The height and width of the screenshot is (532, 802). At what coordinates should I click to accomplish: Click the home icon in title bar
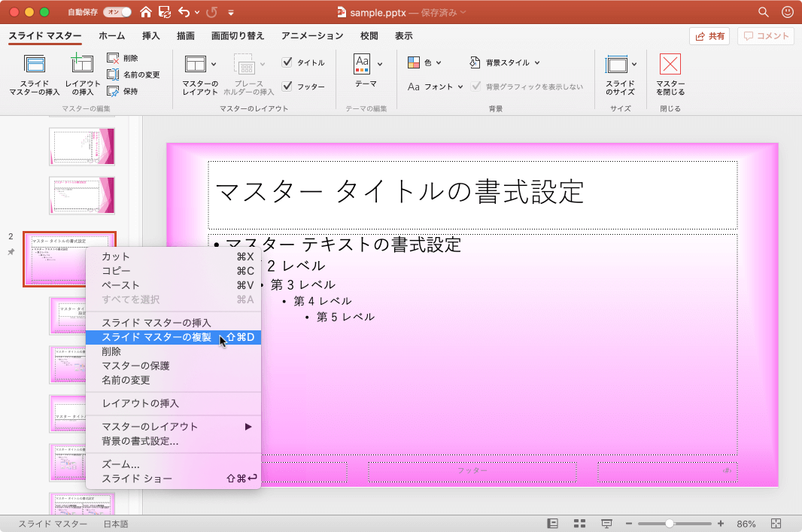point(145,12)
